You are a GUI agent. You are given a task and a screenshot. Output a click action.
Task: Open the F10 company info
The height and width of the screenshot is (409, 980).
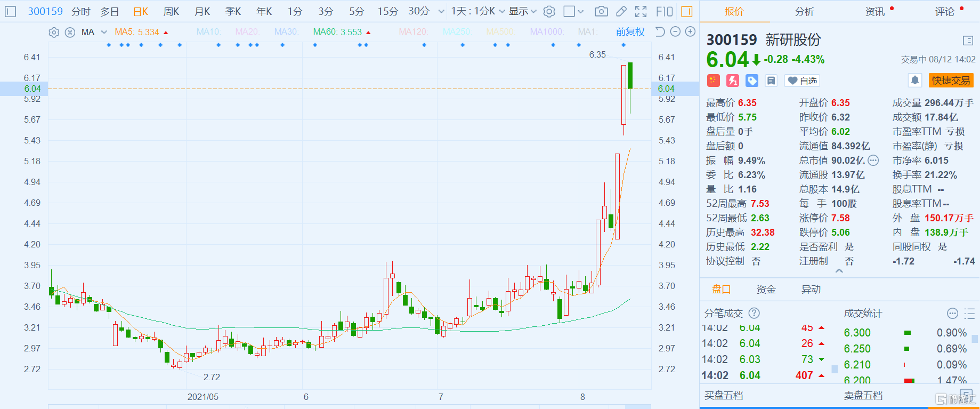(665, 11)
